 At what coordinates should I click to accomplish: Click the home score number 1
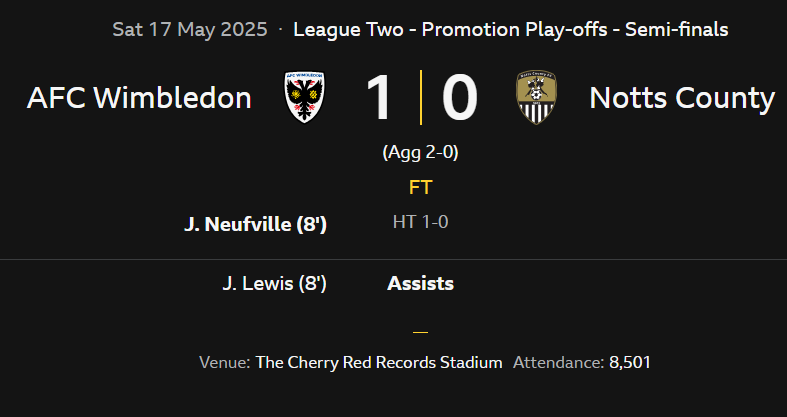point(379,97)
